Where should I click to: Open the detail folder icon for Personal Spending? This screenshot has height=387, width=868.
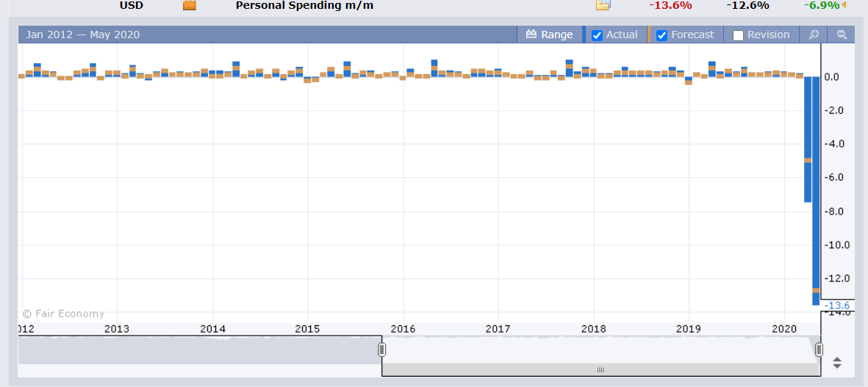tap(603, 6)
